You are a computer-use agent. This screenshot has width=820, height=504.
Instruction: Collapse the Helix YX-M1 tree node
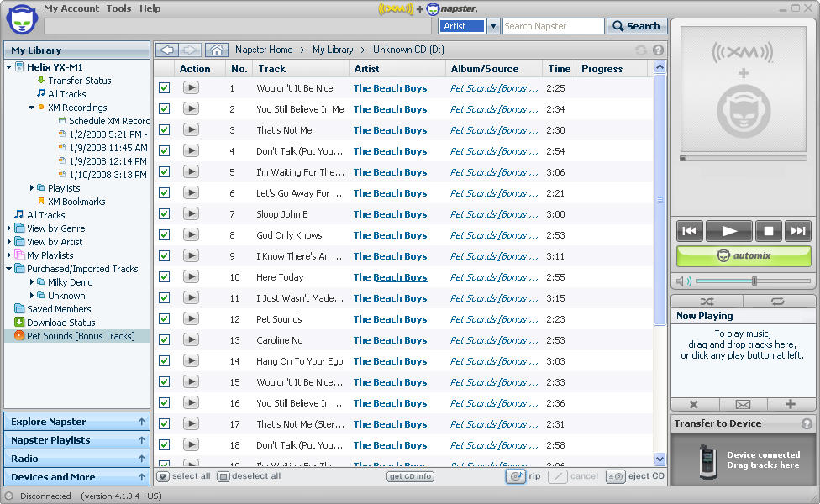point(9,67)
